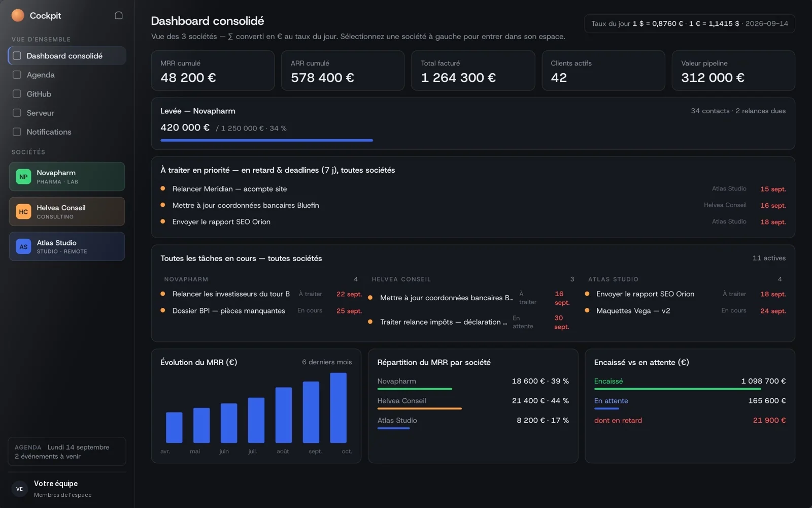Go to Dashboard consolidé in sidebar

click(67, 56)
